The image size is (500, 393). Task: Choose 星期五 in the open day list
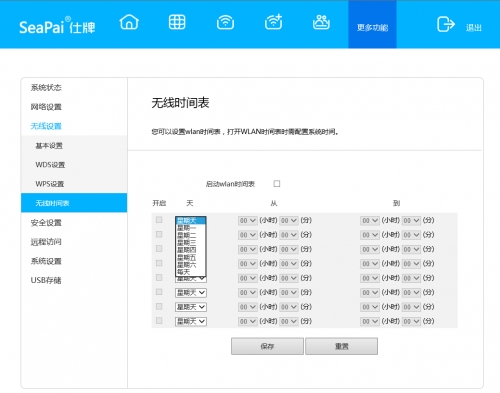(x=191, y=257)
